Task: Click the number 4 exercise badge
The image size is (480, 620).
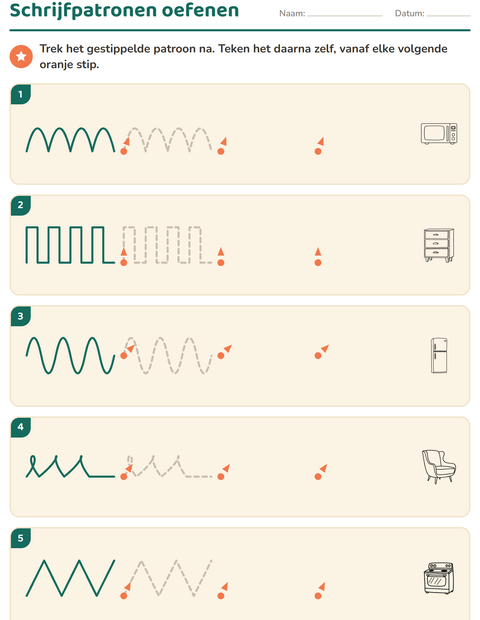Action: coord(21,427)
